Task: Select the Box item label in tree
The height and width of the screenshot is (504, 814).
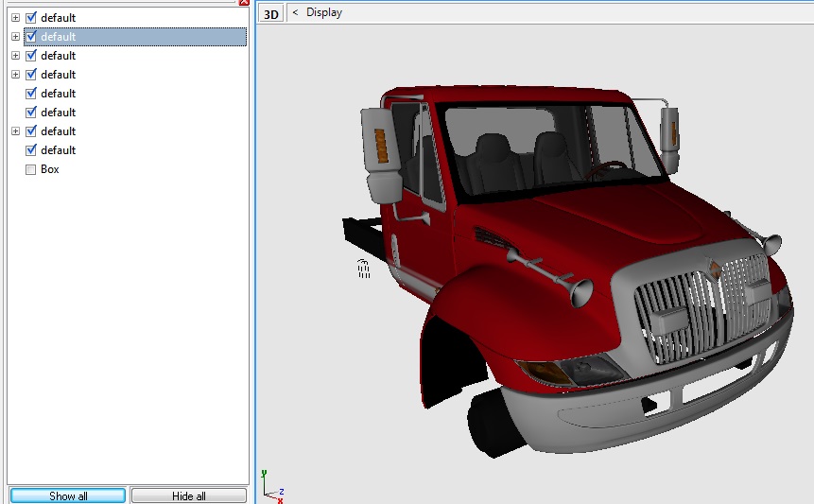Action: tap(50, 169)
